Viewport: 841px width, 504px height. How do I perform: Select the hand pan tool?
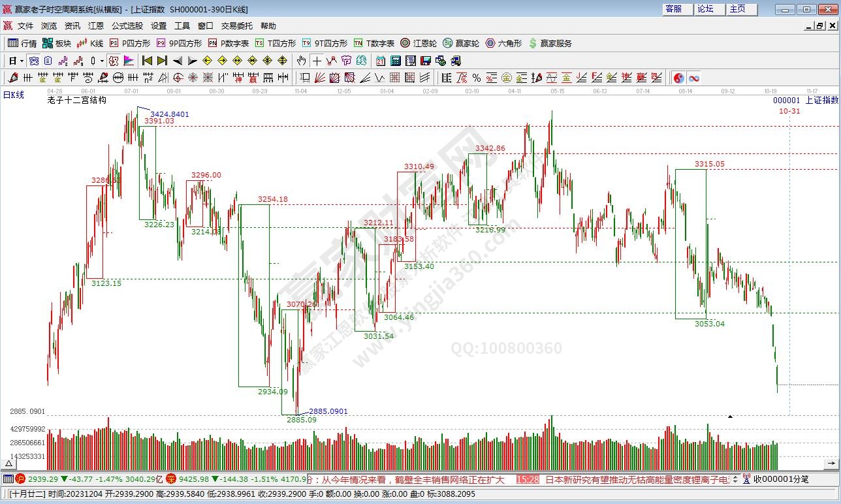[301, 61]
